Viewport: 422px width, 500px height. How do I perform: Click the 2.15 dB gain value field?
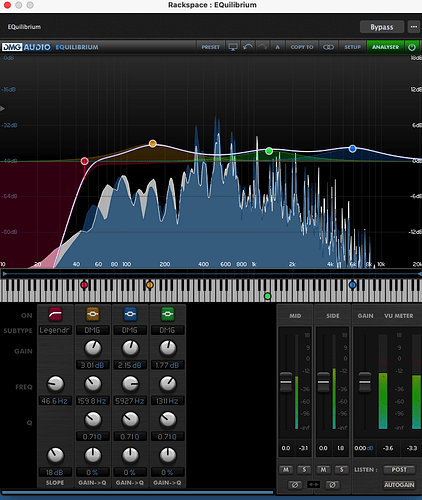(x=130, y=365)
